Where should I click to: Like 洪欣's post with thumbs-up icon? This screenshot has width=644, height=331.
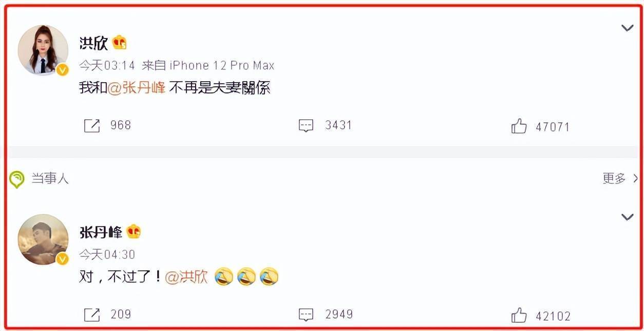click(519, 126)
